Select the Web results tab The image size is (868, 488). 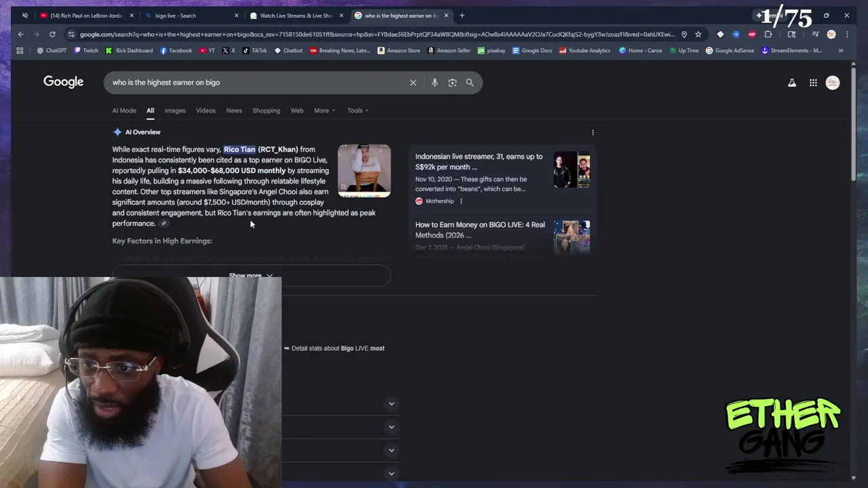pos(297,110)
